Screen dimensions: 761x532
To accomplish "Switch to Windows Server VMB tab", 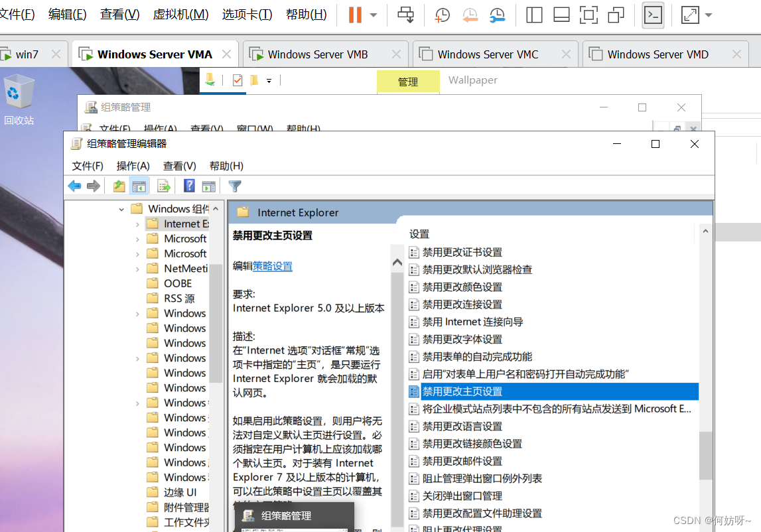I will point(317,54).
